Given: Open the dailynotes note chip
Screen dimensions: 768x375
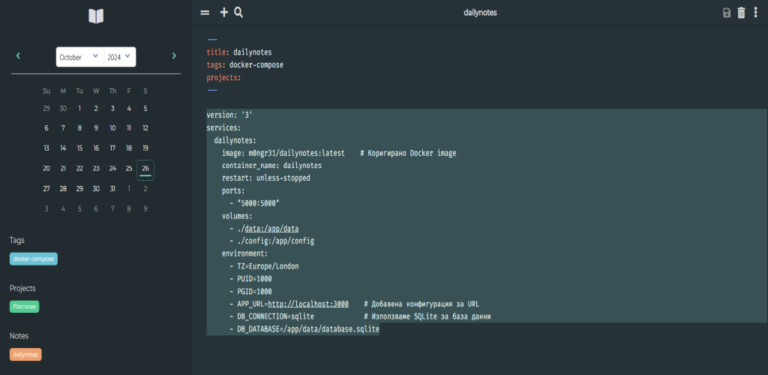Looking at the screenshot, I should pos(25,354).
